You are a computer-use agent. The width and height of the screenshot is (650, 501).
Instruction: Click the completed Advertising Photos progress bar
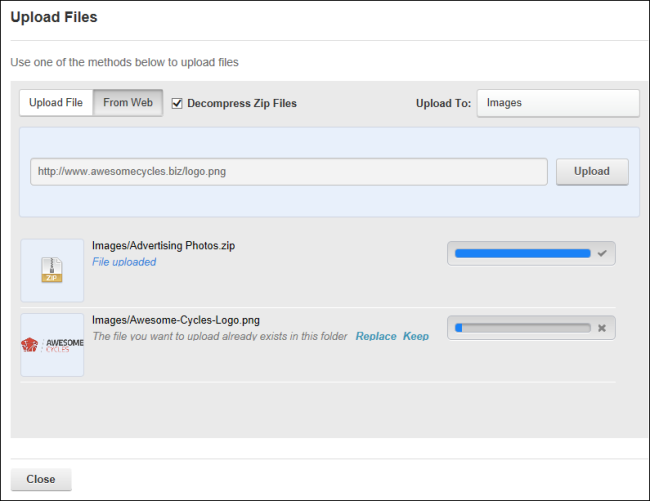(x=522, y=253)
